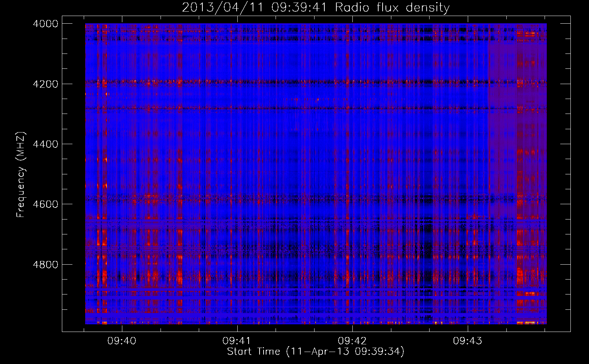589x364 pixels.
Task: Click the plot title 'Radio flux density'
Action: click(x=392, y=7)
